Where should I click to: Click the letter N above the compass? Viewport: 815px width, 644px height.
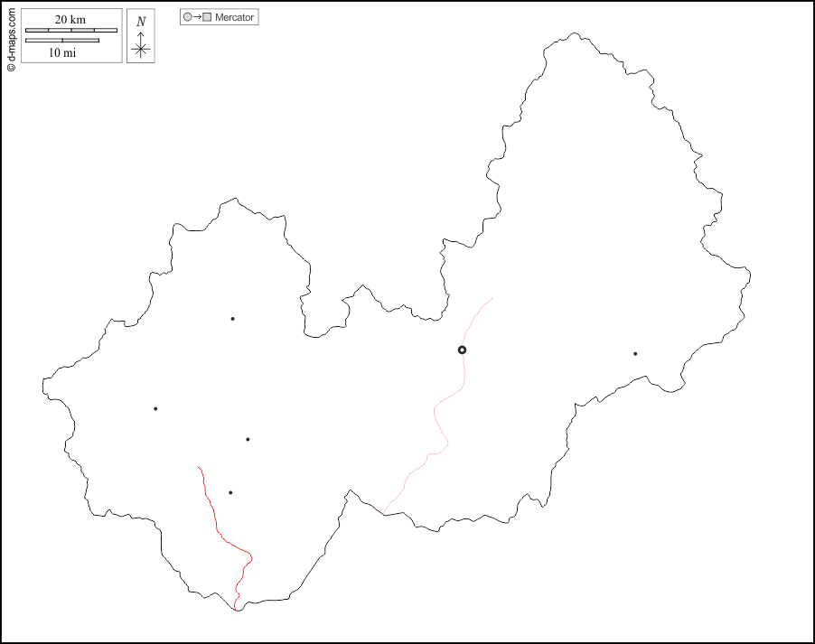click(x=140, y=22)
